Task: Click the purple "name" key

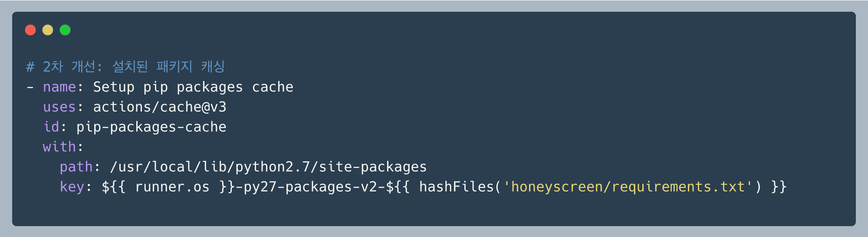Action: (59, 87)
